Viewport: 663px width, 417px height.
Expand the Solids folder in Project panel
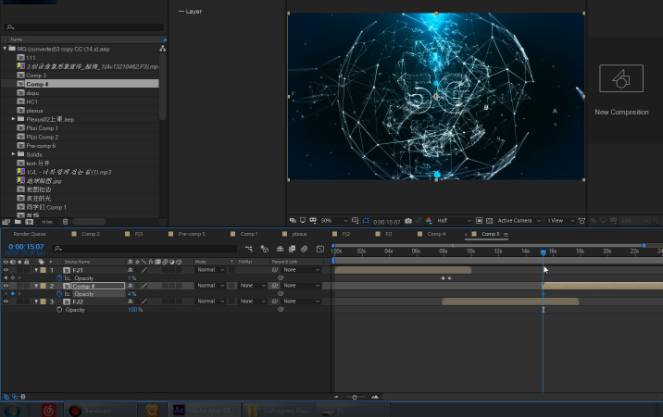coord(14,154)
